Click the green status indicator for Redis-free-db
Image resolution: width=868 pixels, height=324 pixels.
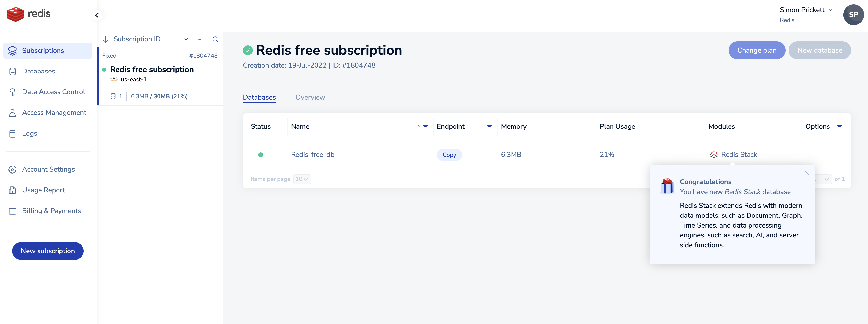(261, 154)
